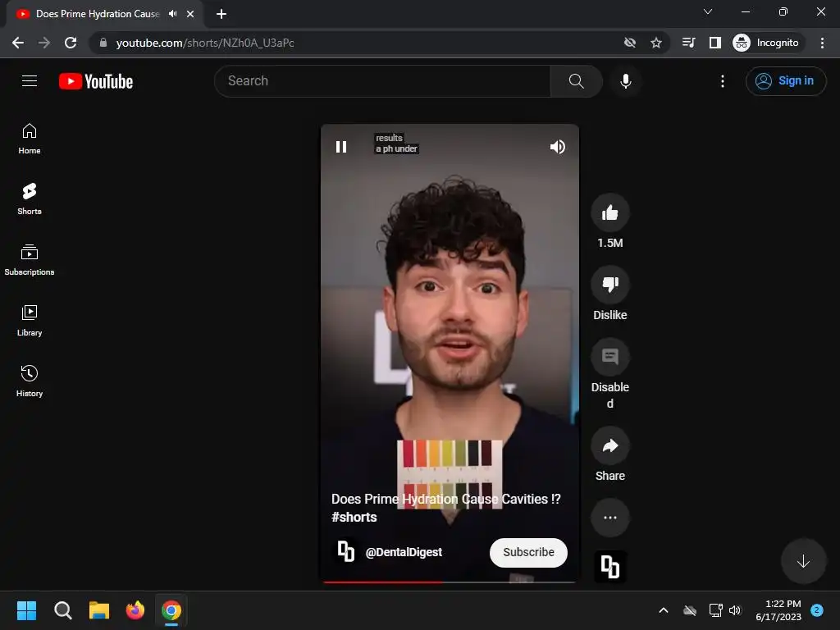Open Subscriptions in the sidebar
This screenshot has height=630, width=840.
point(30,260)
